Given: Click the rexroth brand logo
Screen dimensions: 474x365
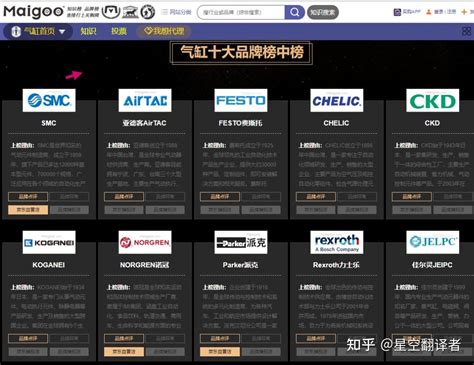Looking at the screenshot, I should (x=337, y=242).
